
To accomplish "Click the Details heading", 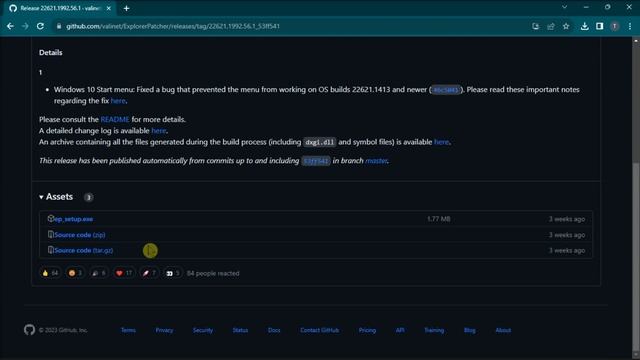I will point(51,53).
